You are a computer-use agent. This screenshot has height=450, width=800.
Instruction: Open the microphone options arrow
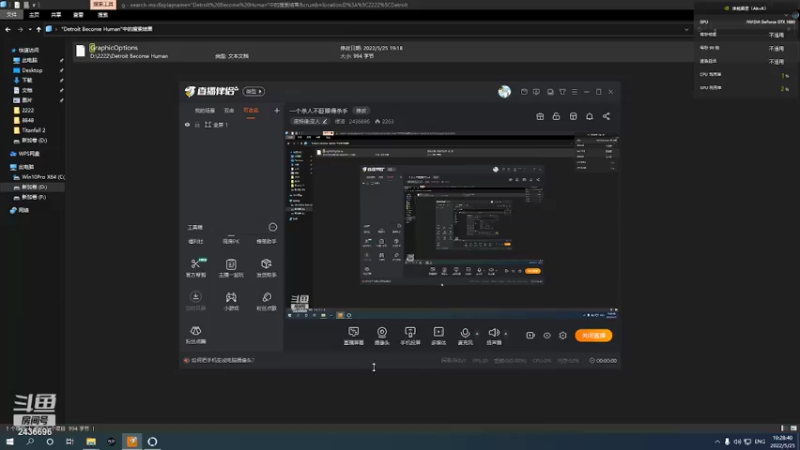[477, 334]
